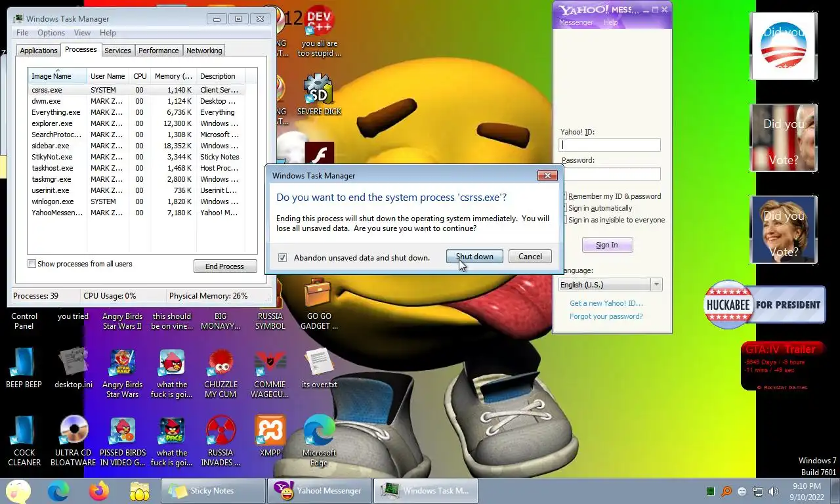The height and width of the screenshot is (504, 840).
Task: Click the Start button on taskbar
Action: 18,490
